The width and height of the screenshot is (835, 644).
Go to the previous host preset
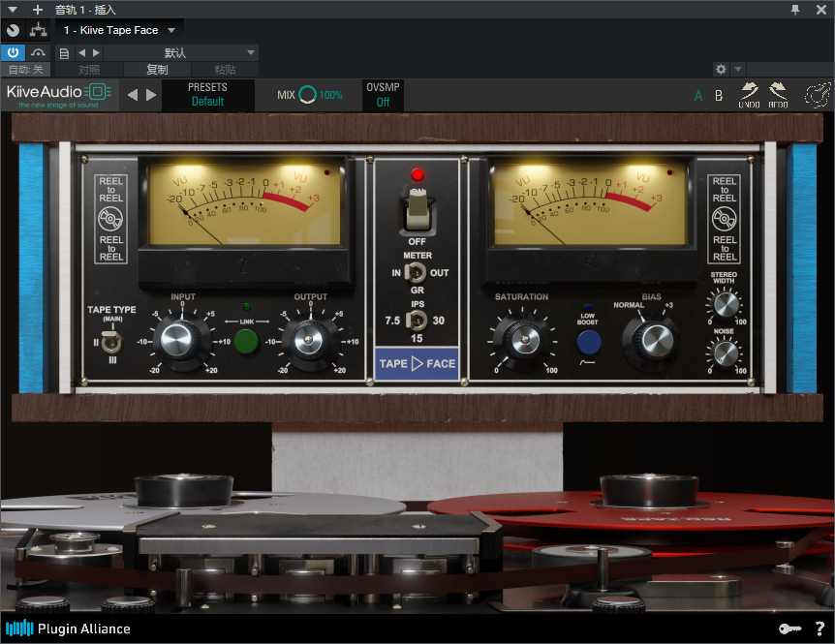coord(81,52)
